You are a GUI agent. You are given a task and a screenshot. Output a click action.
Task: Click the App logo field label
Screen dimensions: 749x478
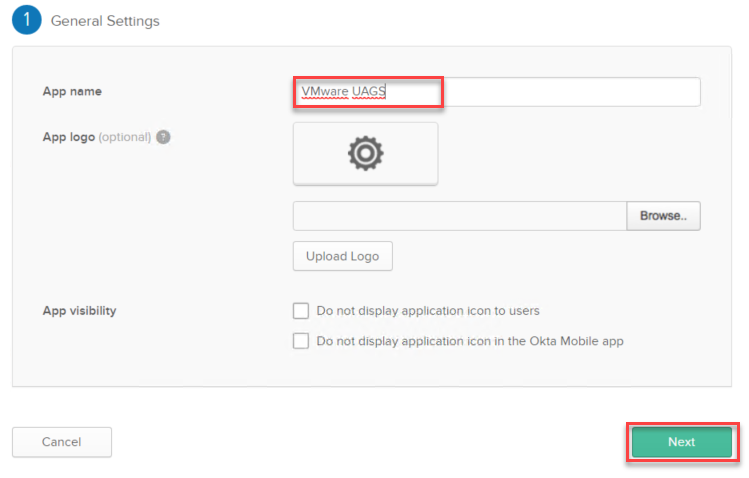coord(69,137)
